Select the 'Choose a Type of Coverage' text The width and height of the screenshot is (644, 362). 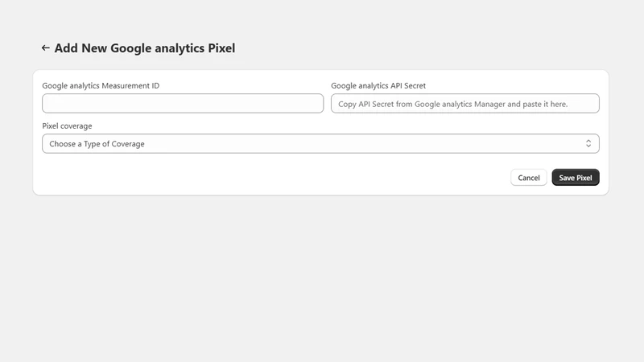(x=97, y=144)
